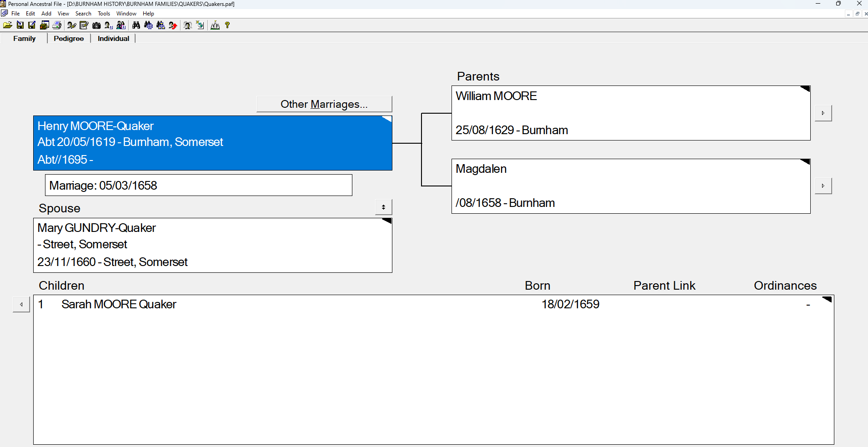Click the add family icon in toolbar
This screenshot has height=447, width=868.
[121, 25]
